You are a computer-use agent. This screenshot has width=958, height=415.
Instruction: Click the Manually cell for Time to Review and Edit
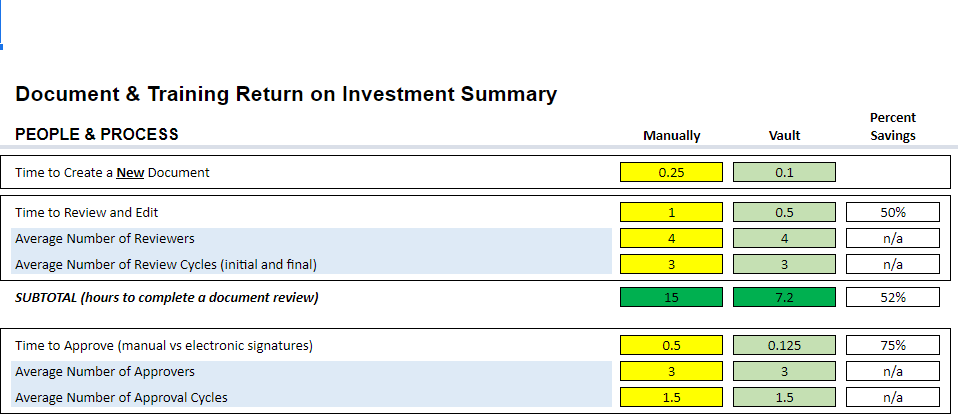[671, 212]
